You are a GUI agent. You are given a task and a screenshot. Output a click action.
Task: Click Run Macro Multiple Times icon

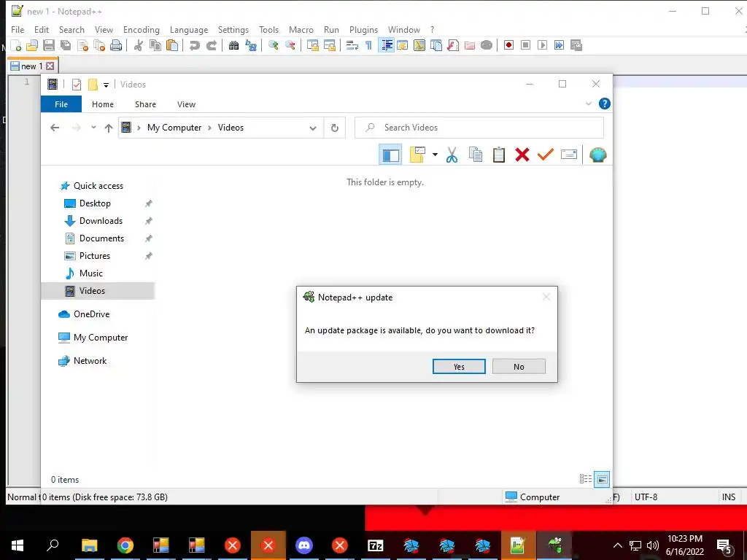pyautogui.click(x=559, y=45)
